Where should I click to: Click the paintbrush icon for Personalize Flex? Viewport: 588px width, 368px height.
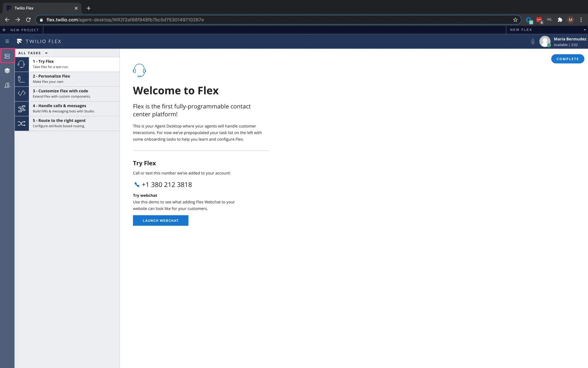click(22, 79)
